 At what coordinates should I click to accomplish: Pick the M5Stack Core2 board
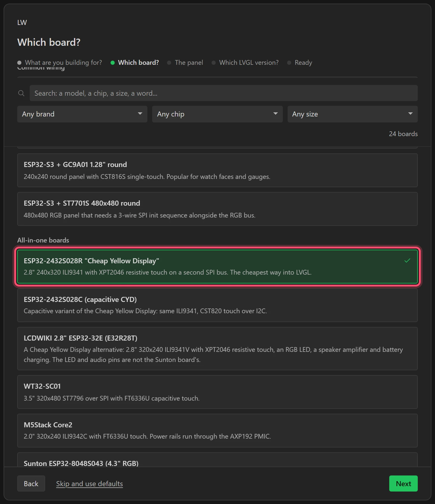[x=217, y=431]
